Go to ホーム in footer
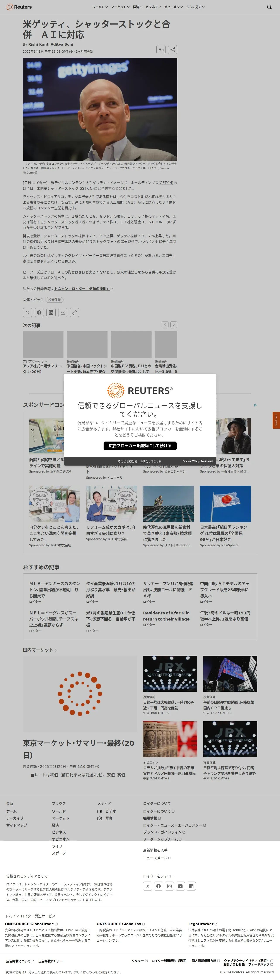This screenshot has height=980, width=280. 11,811
